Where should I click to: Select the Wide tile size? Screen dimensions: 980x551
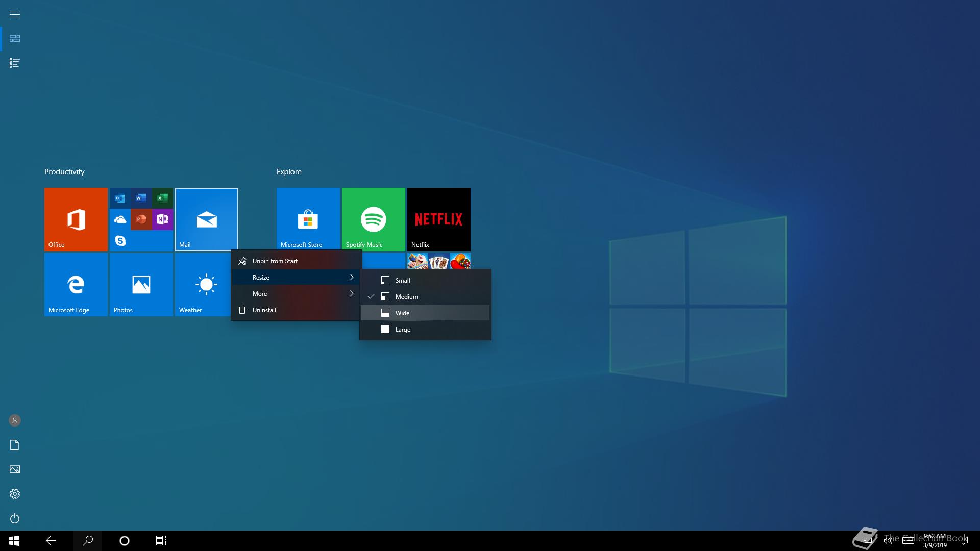pyautogui.click(x=425, y=313)
